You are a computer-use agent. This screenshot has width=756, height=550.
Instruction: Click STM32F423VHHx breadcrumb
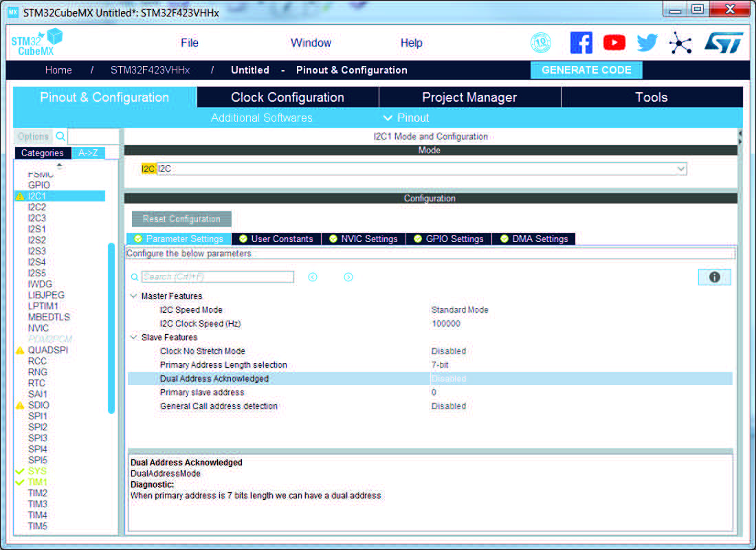pos(150,70)
